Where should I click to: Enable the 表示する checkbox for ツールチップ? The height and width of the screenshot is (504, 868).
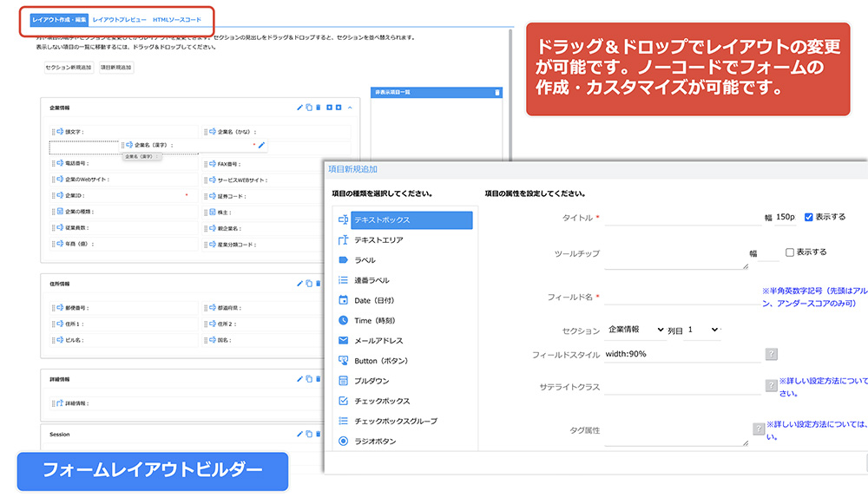790,252
